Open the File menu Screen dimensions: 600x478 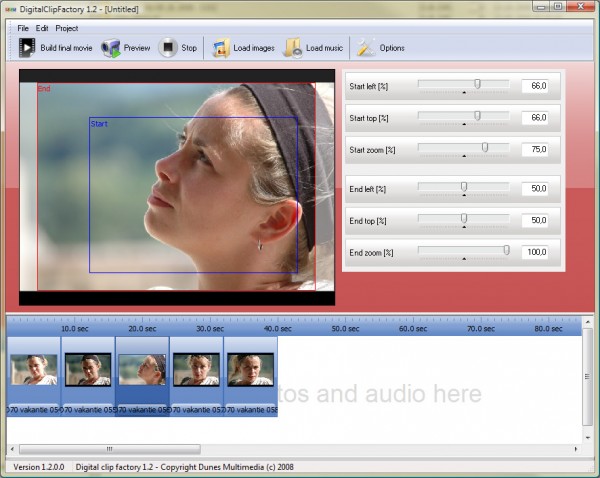click(x=23, y=28)
